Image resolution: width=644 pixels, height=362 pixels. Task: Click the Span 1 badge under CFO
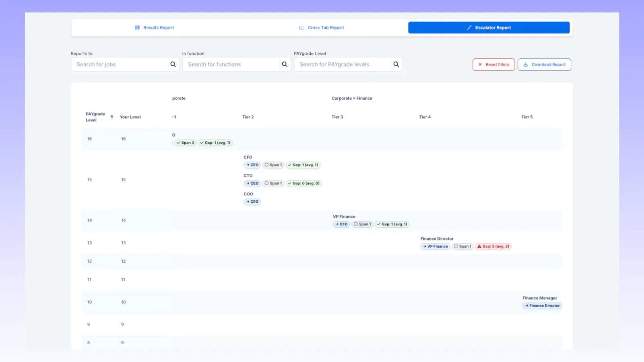click(x=273, y=165)
